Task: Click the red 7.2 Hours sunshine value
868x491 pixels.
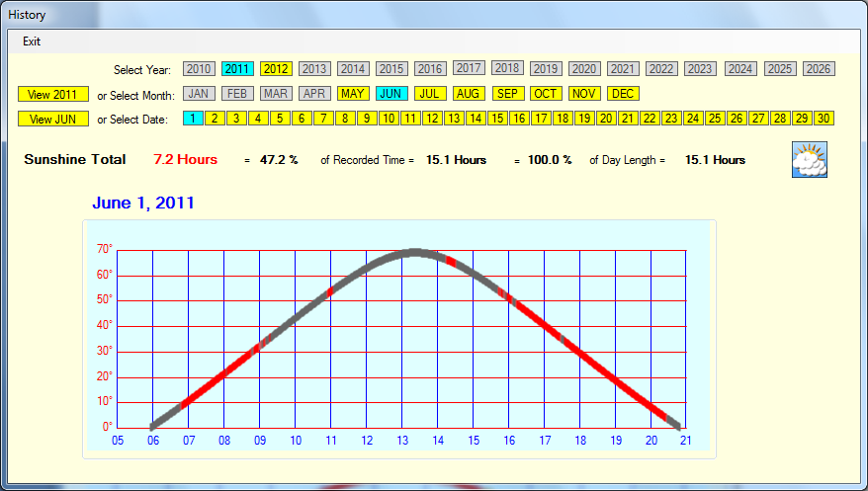Action: click(186, 159)
